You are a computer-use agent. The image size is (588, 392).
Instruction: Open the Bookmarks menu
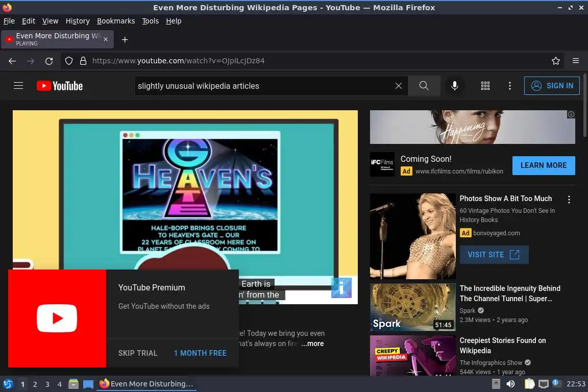coord(116,21)
